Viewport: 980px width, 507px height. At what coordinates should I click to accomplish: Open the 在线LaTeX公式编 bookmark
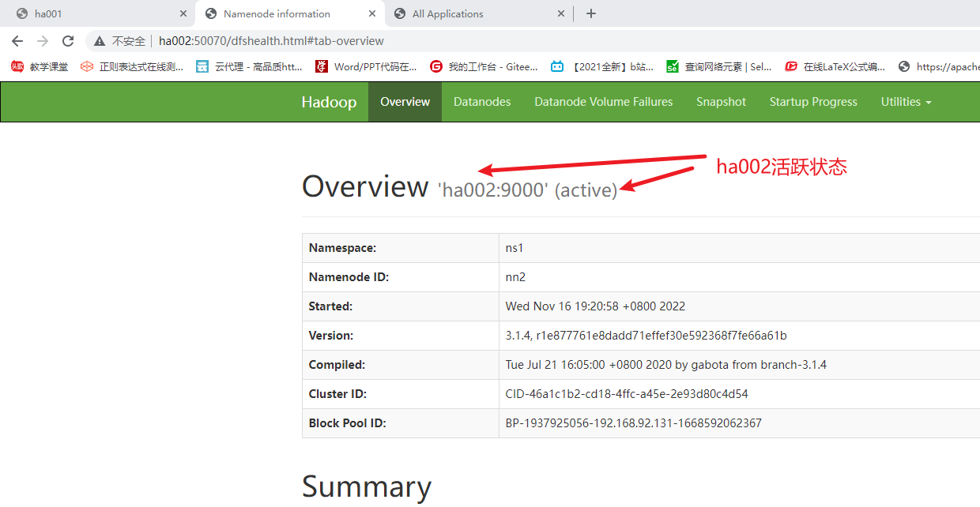click(x=835, y=67)
